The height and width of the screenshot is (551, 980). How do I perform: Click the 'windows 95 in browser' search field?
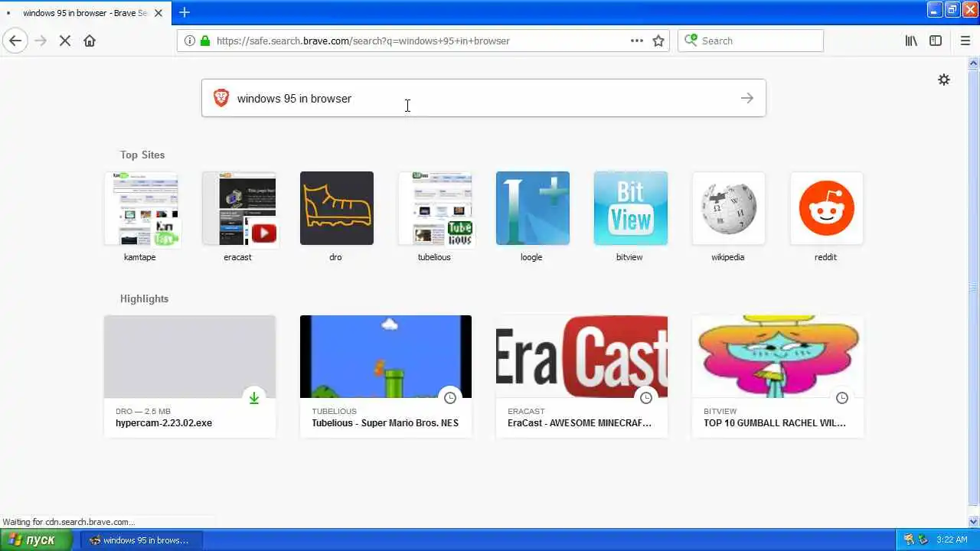pos(484,98)
